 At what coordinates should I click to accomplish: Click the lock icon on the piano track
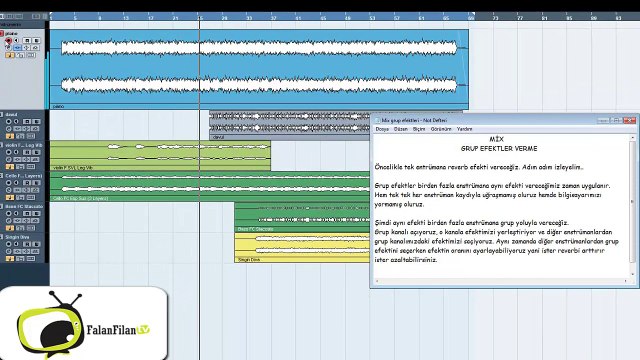point(20,55)
